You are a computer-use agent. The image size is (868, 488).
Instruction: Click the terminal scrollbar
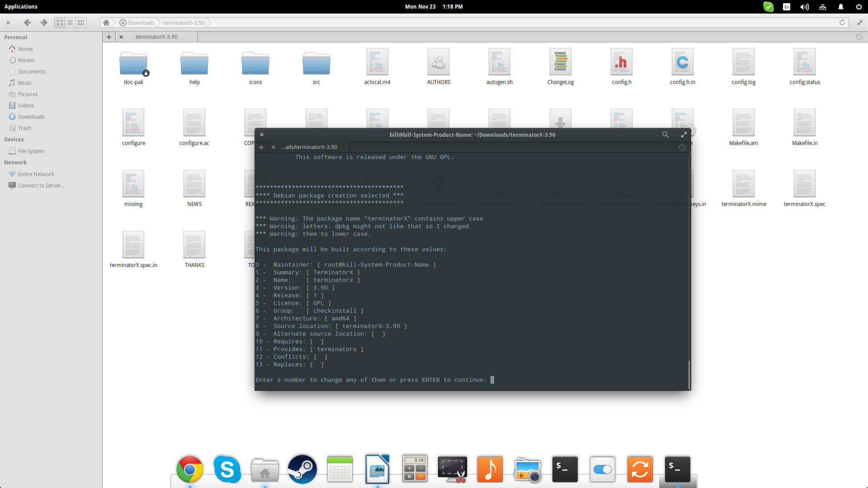click(x=689, y=374)
